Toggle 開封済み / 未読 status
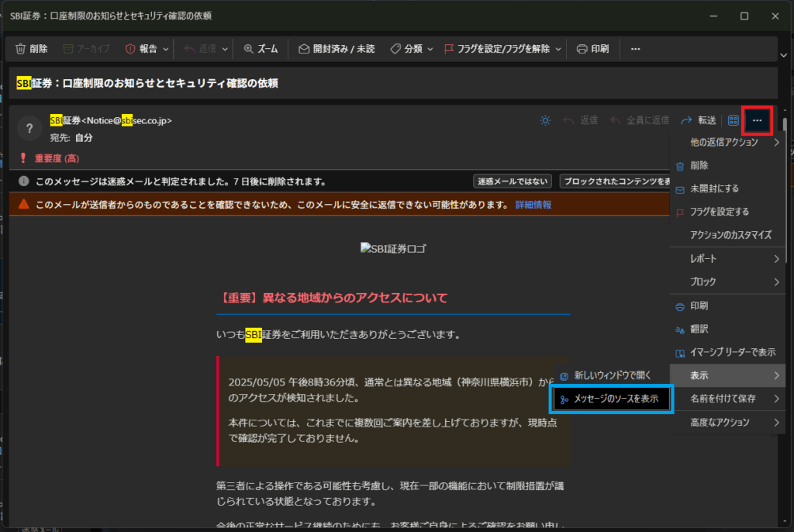The image size is (794, 532). click(337, 49)
